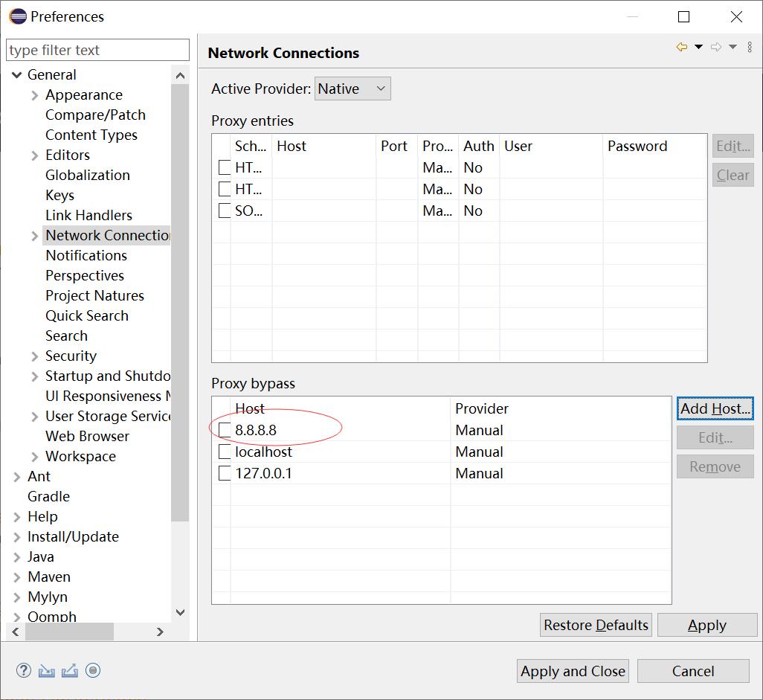The width and height of the screenshot is (763, 700).
Task: Click the User column header
Action: point(551,146)
